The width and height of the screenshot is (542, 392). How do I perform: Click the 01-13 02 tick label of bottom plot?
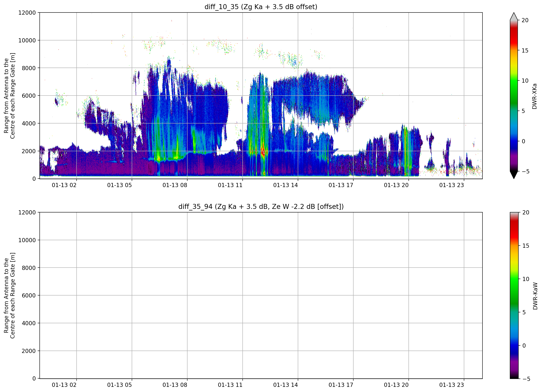tap(64, 385)
